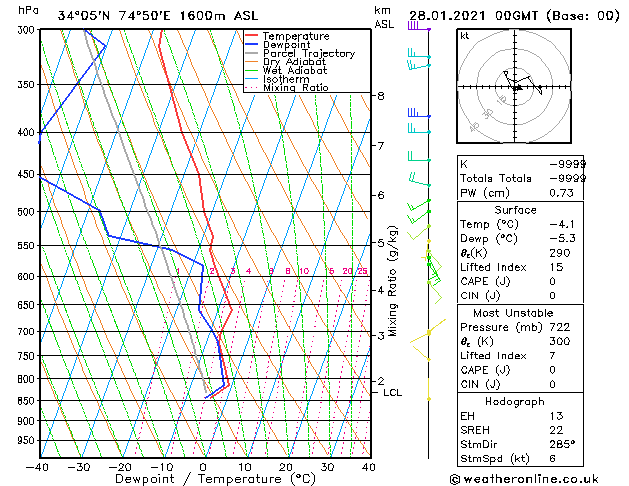Viewport: 629px width, 486px height.
Task: Click the Most Unstable Lifted Index value 7
Action: pos(552,356)
